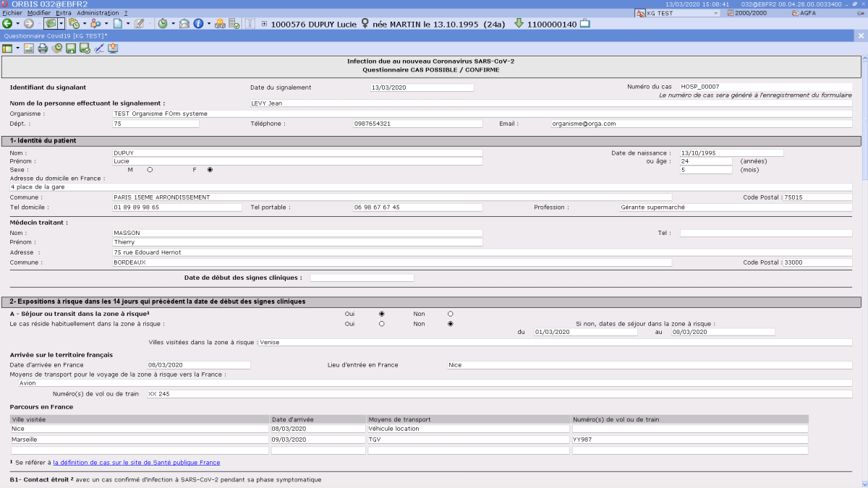
Task: Click the green floppy disk save icon
Action: (71, 48)
